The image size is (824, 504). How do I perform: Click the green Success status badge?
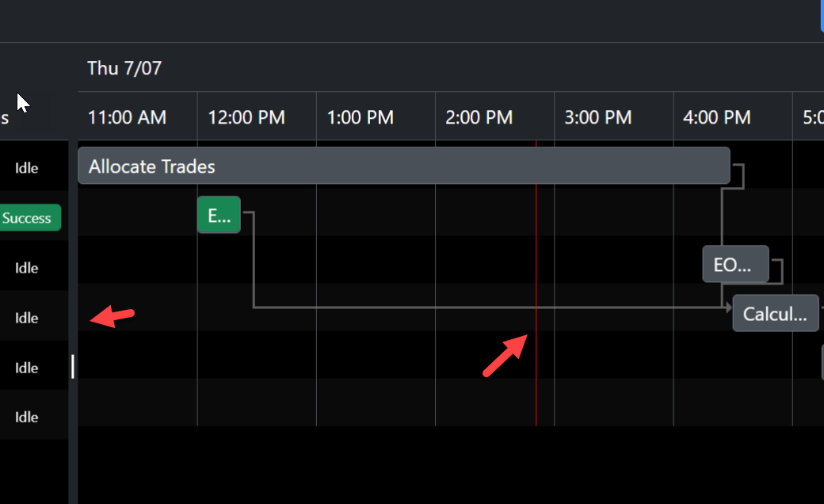(29, 218)
